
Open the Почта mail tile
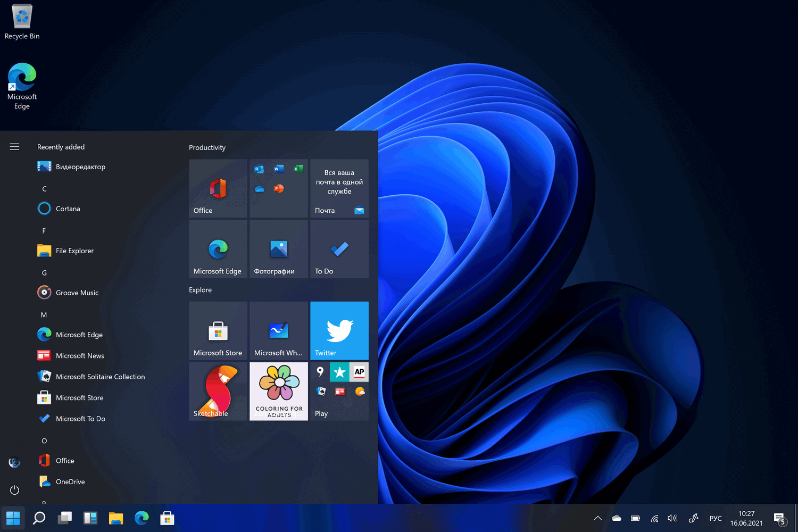point(339,188)
